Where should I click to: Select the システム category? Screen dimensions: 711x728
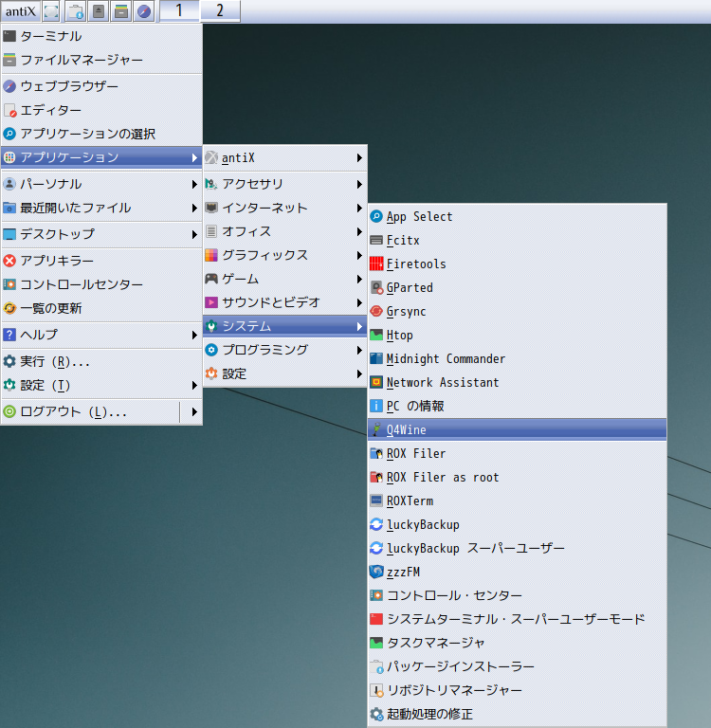(284, 326)
